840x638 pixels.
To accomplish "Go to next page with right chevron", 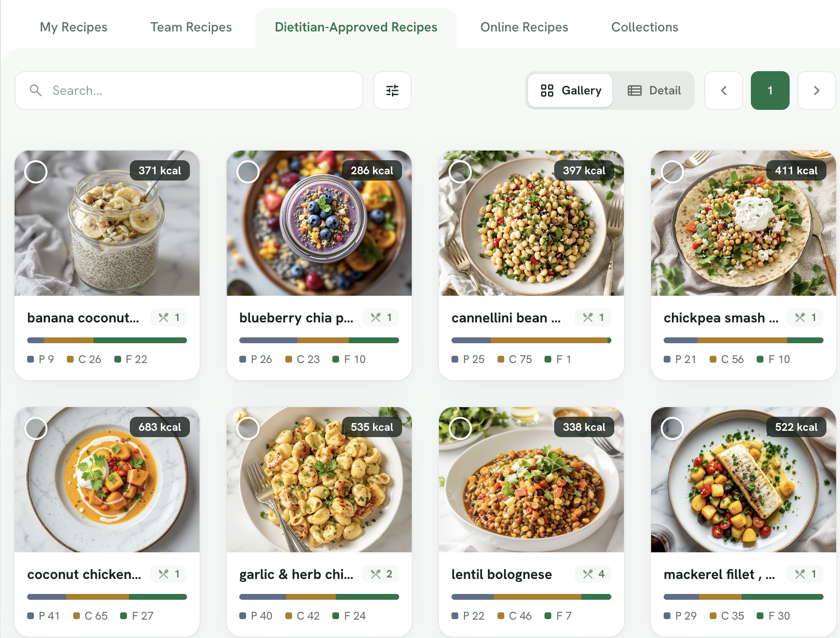I will point(816,91).
